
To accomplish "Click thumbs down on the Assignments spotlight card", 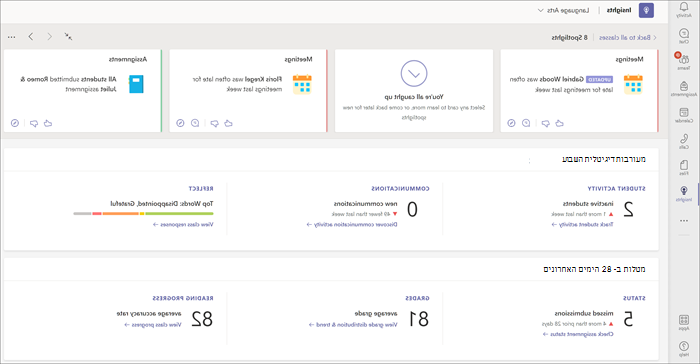I will point(34,123).
